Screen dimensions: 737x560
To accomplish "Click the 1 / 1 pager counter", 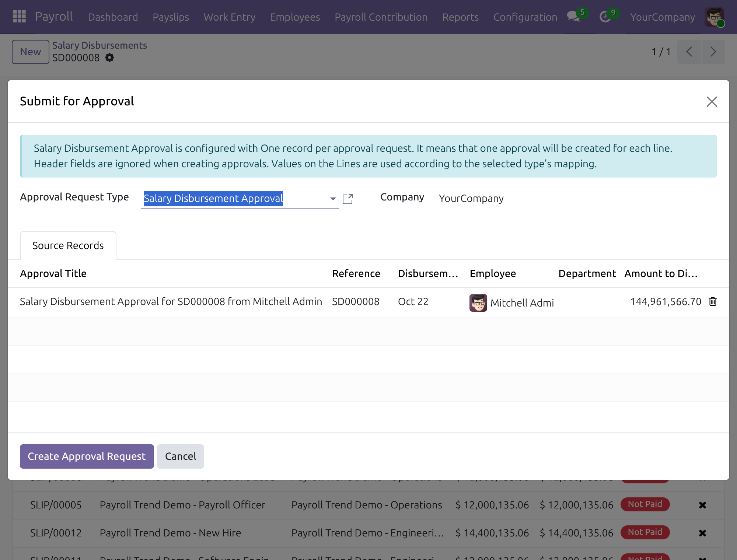I will click(661, 52).
